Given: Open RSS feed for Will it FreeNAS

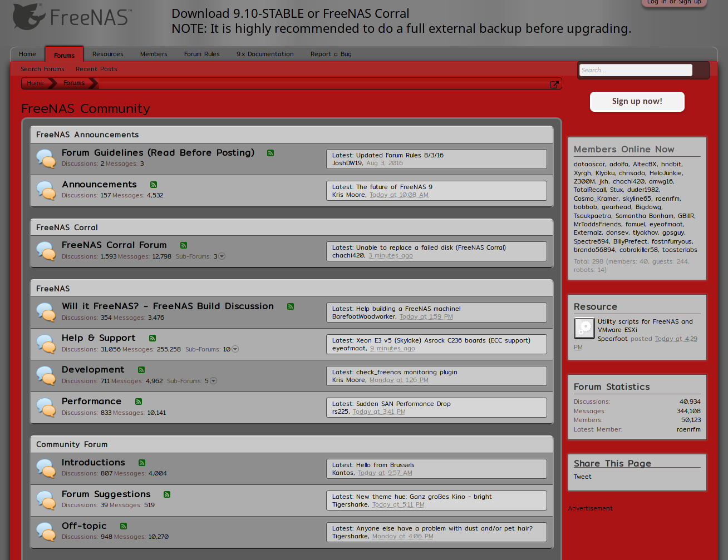Looking at the screenshot, I should tap(291, 306).
